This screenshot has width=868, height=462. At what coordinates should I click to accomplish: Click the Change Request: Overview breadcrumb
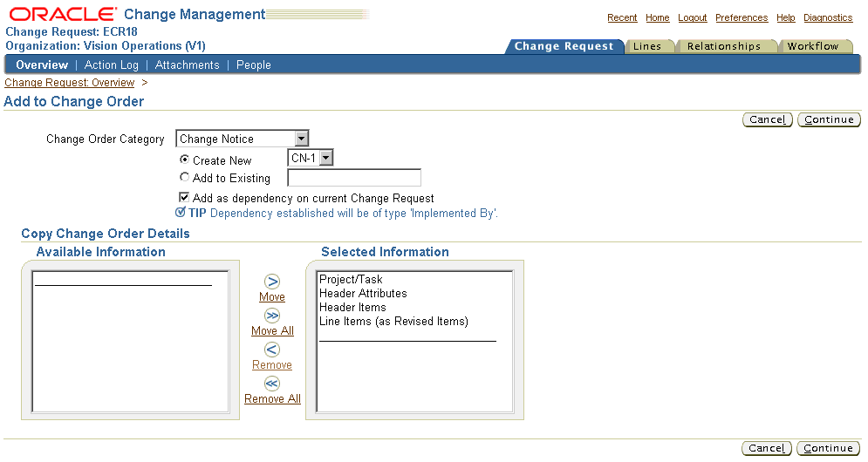pyautogui.click(x=69, y=83)
